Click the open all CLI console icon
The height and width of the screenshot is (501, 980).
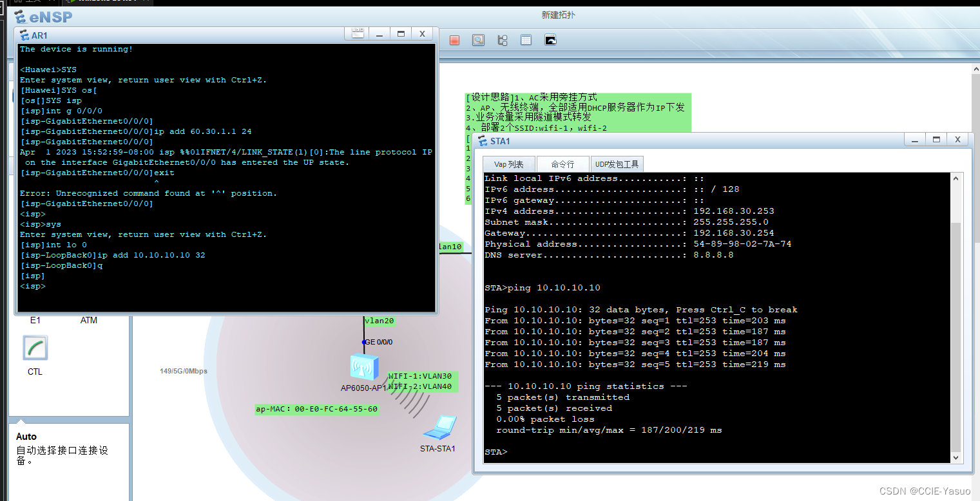[550, 40]
